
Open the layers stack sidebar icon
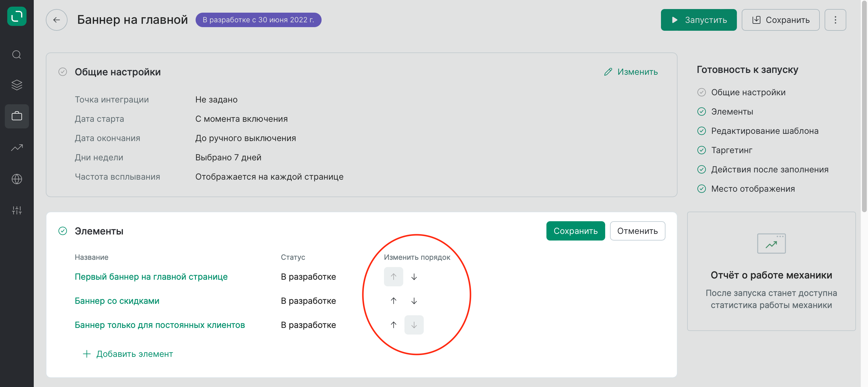[x=17, y=85]
